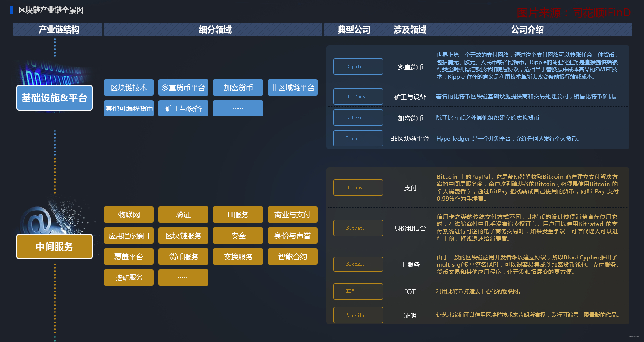Image resolution: width=644 pixels, height=342 pixels.
Task: Open the Ripple company box
Action: (x=358, y=66)
